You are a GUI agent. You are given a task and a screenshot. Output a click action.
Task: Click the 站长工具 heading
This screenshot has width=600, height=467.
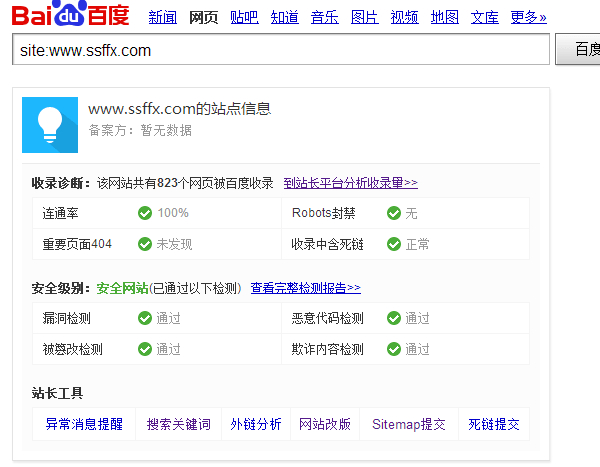(57, 393)
